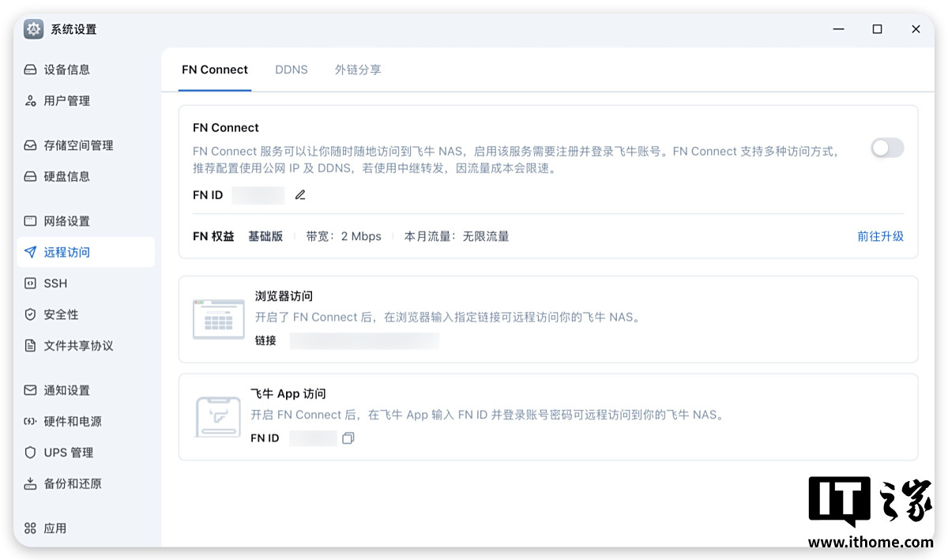
Task: Open 安全性 settings
Action: [61, 314]
